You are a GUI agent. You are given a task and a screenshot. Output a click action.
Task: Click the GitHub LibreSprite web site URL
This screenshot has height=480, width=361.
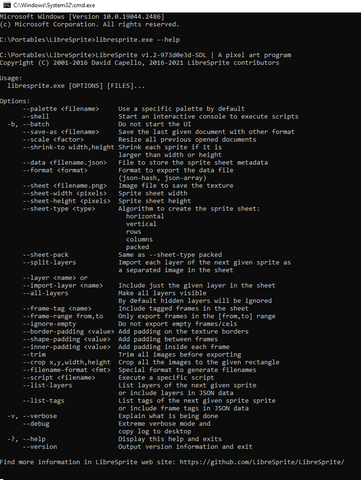point(262,462)
